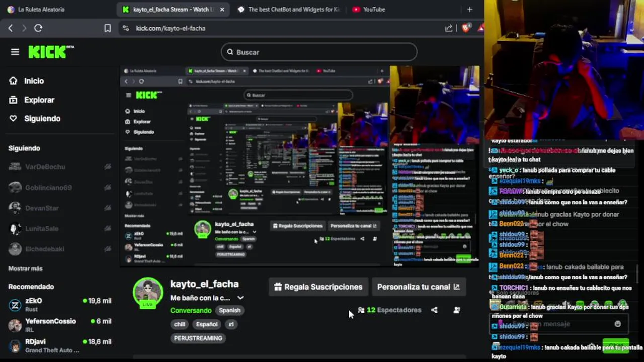Click the irl tag
This screenshot has height=362, width=644.
click(231, 324)
